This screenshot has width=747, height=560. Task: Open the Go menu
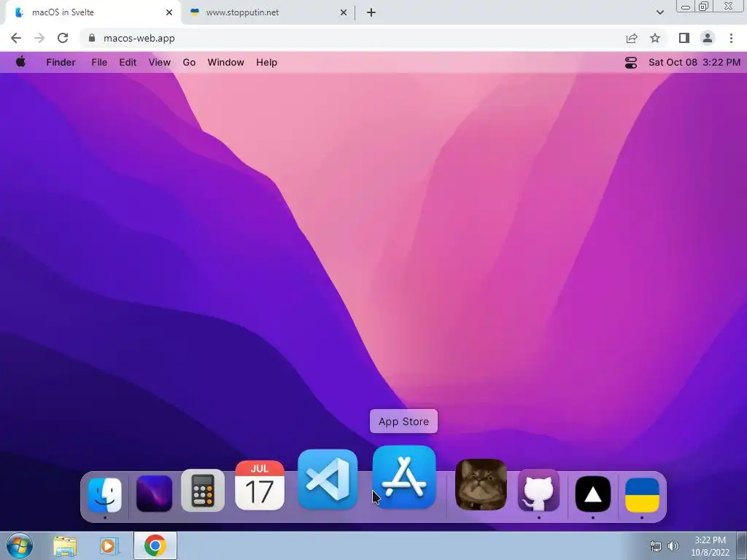189,63
